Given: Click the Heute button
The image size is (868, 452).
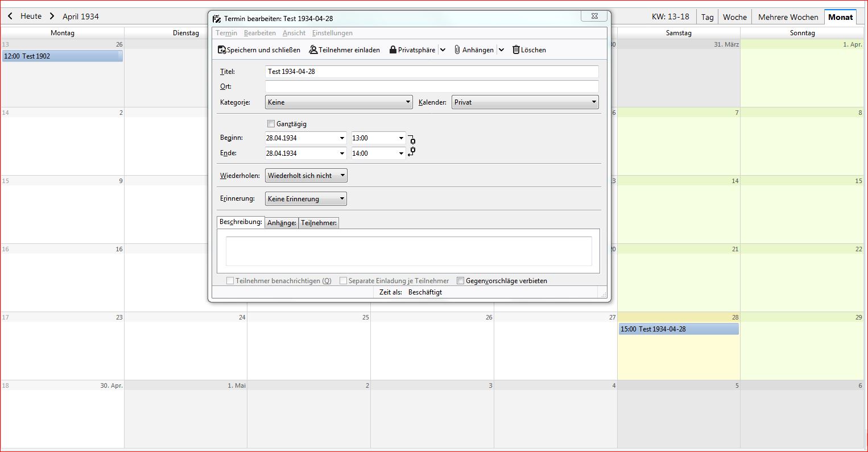Looking at the screenshot, I should [31, 16].
